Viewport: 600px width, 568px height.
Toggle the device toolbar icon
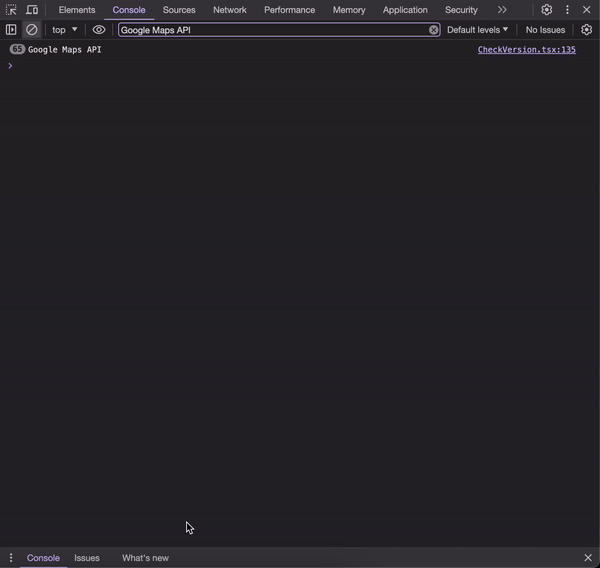[x=32, y=10]
